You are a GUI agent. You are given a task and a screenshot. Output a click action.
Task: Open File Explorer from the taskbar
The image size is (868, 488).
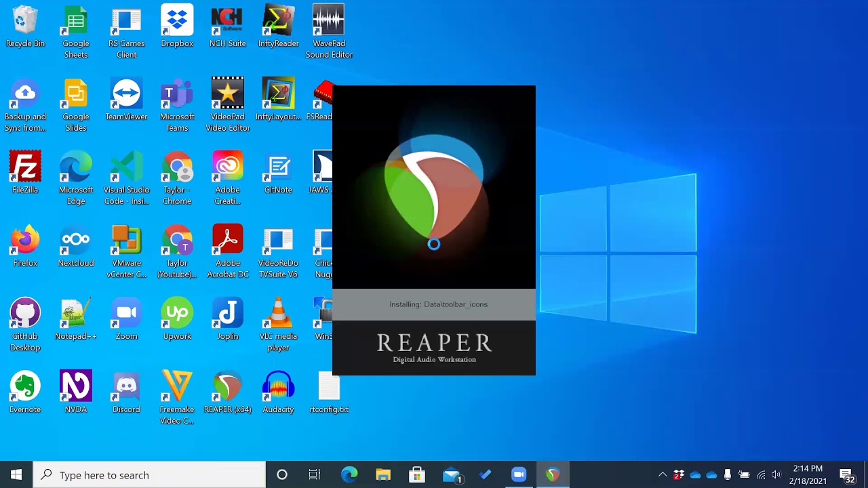tap(383, 474)
